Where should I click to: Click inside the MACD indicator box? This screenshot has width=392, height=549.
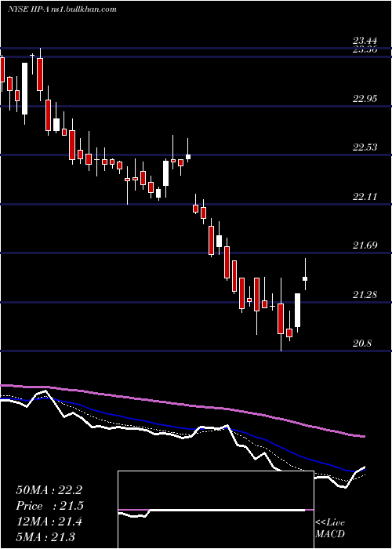coord(216,510)
